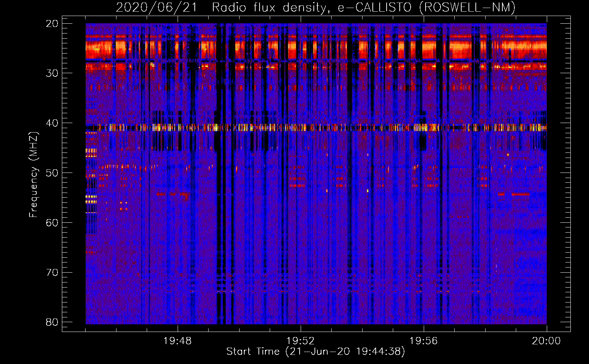
Task: Click the frequency tick label 20
Action: (x=52, y=24)
